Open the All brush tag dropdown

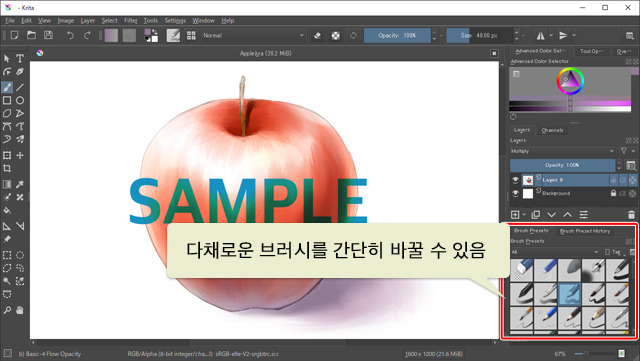[556, 252]
